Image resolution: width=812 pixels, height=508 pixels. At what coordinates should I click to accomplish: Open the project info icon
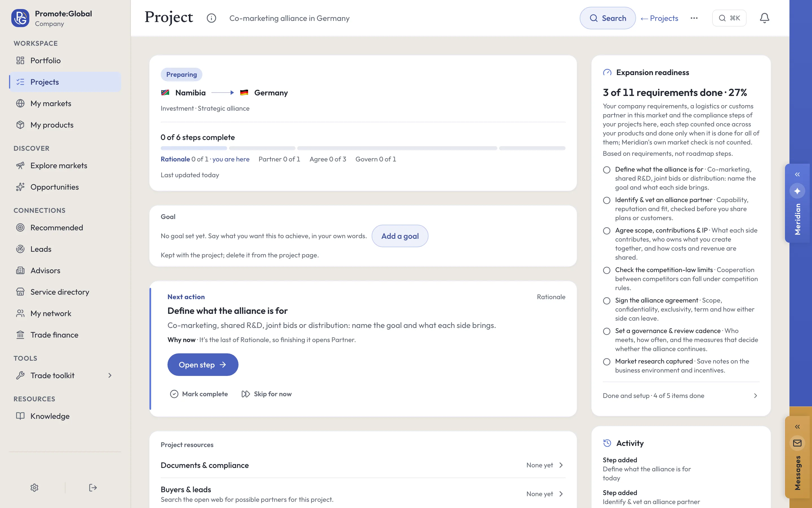[x=211, y=18]
